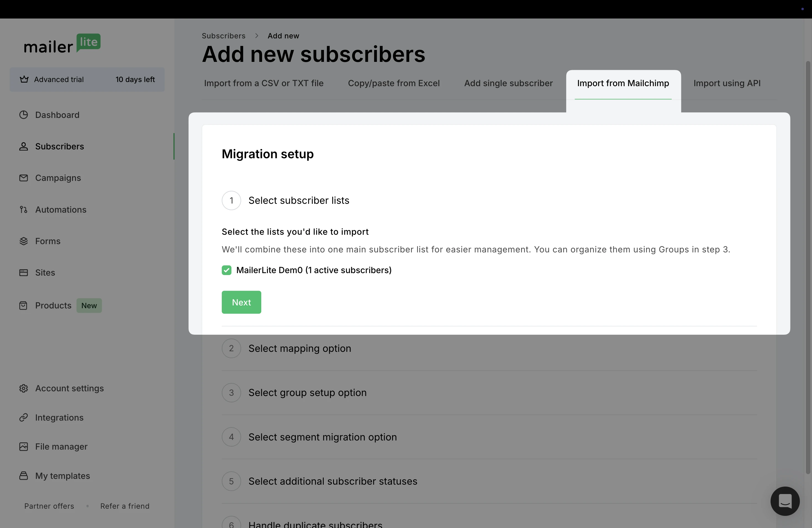Click the Sites browser icon
This screenshot has height=528, width=812.
[x=23, y=273]
